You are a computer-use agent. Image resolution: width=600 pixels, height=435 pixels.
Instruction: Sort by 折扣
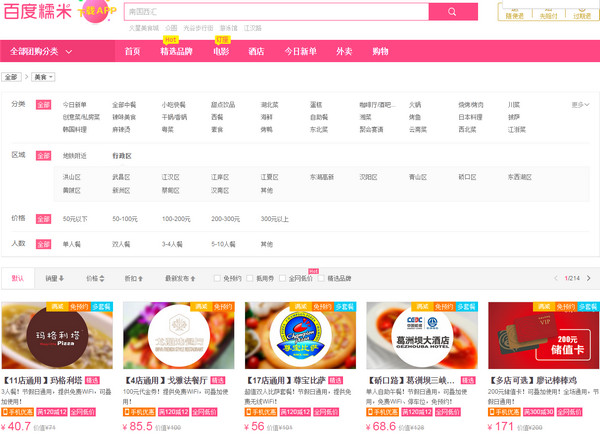coord(134,279)
